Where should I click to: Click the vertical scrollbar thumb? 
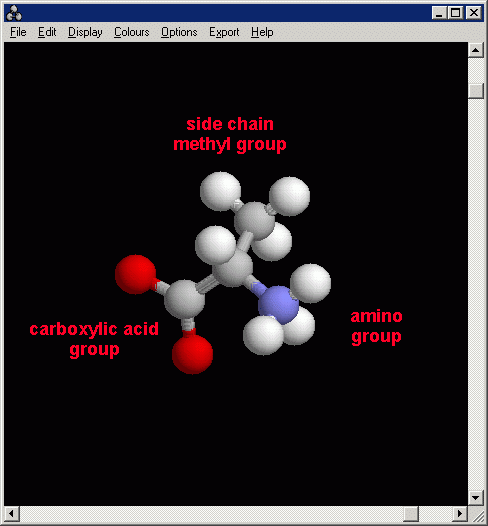[476, 91]
